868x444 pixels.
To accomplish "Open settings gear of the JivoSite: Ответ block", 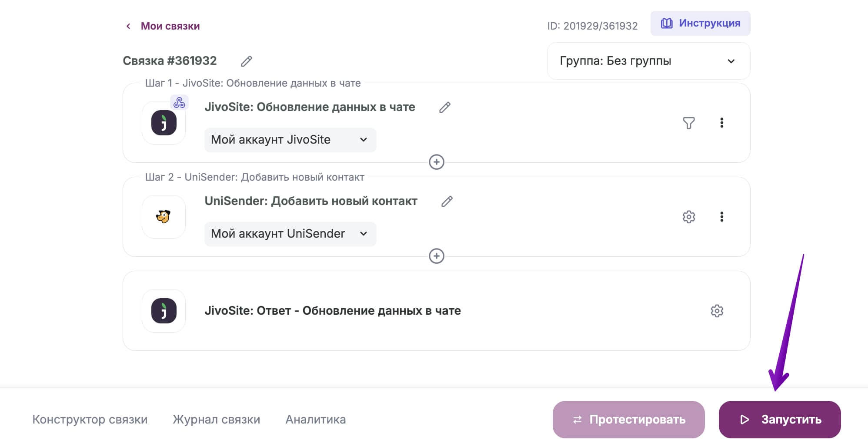I will [717, 311].
